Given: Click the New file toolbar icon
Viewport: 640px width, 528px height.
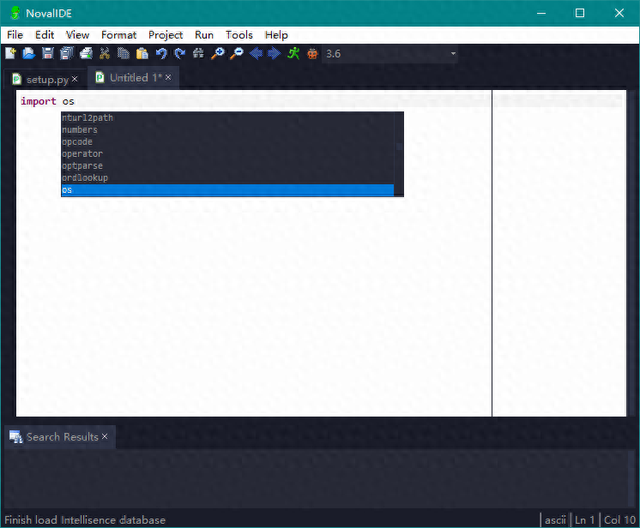Looking at the screenshot, I should [10, 53].
